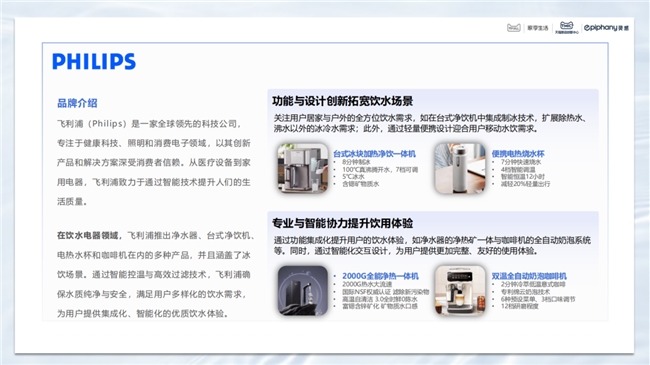The width and height of the screenshot is (650, 365).
Task: Click the 台式冰块加热净饮一体机 product title
Action: click(374, 154)
